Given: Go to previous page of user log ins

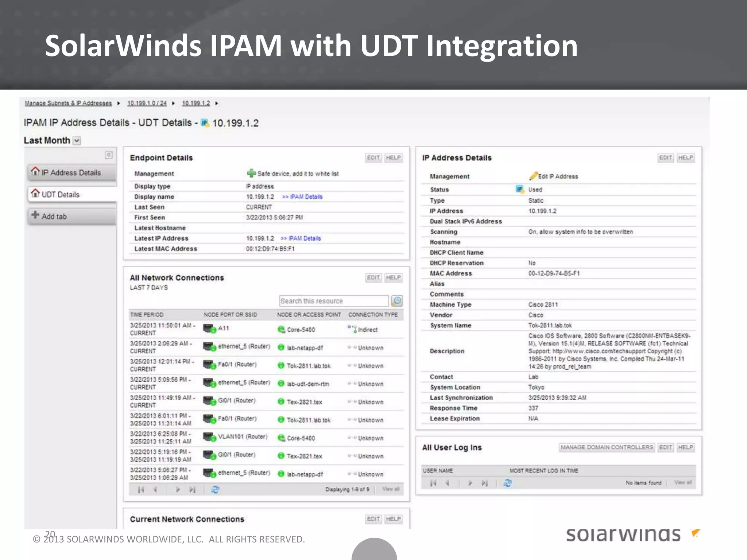Looking at the screenshot, I should pyautogui.click(x=448, y=483).
